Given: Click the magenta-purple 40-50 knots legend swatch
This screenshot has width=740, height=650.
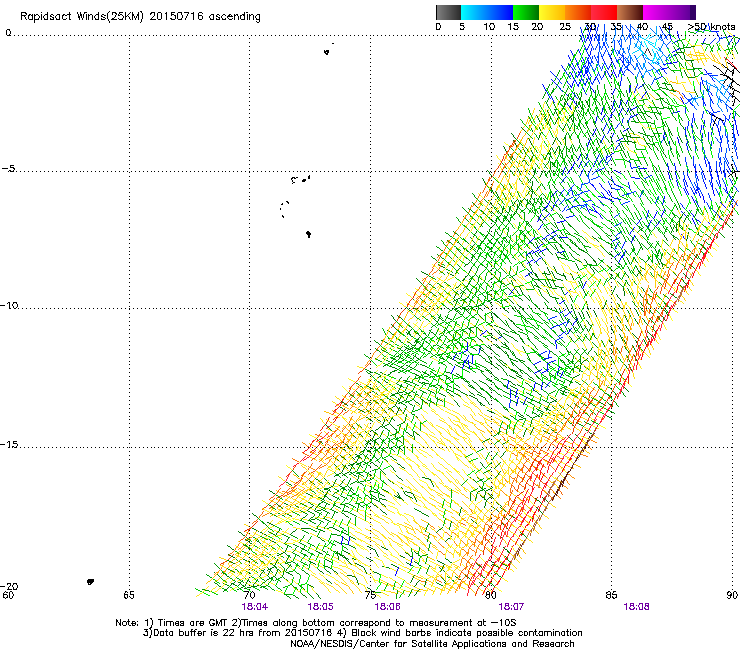Looking at the screenshot, I should [x=669, y=12].
